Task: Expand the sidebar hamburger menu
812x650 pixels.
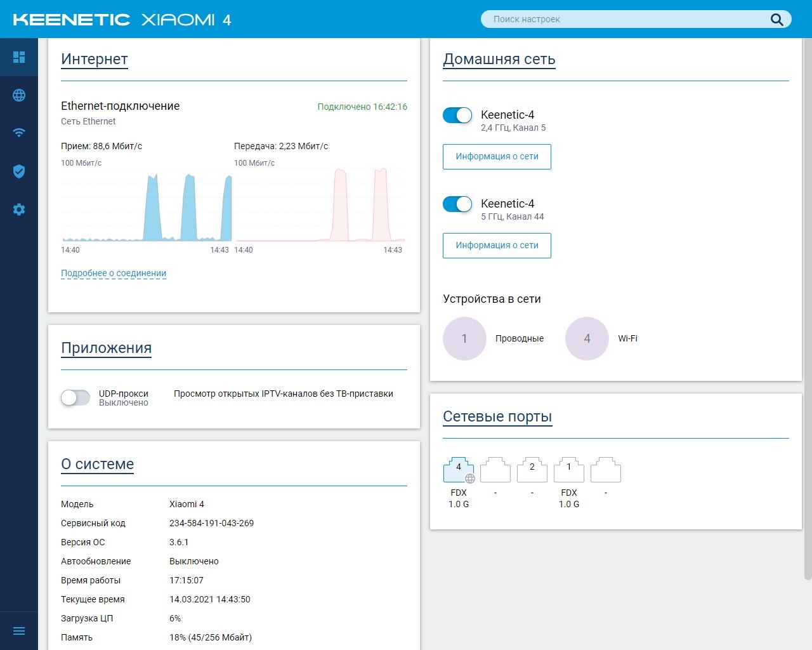Action: point(19,631)
